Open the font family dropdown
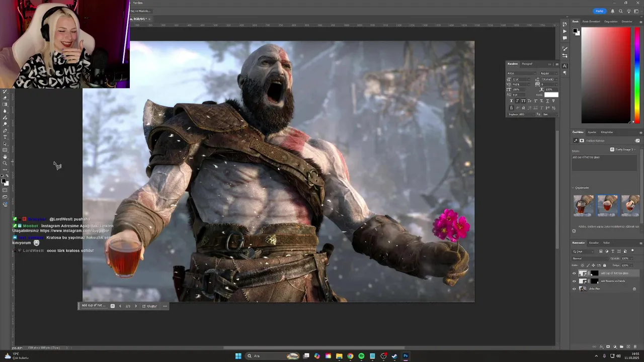This screenshot has width=644, height=362. tap(521, 73)
